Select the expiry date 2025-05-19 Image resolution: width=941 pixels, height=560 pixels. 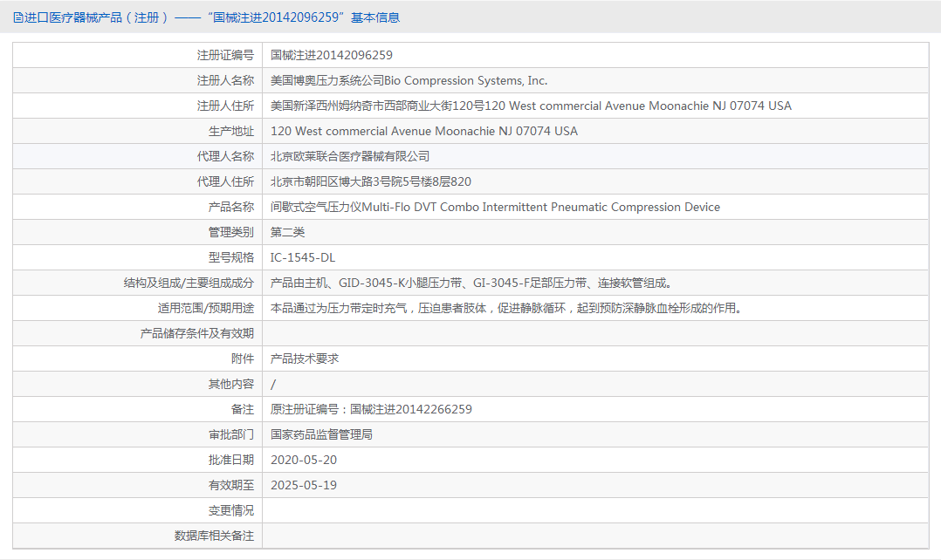tap(305, 485)
